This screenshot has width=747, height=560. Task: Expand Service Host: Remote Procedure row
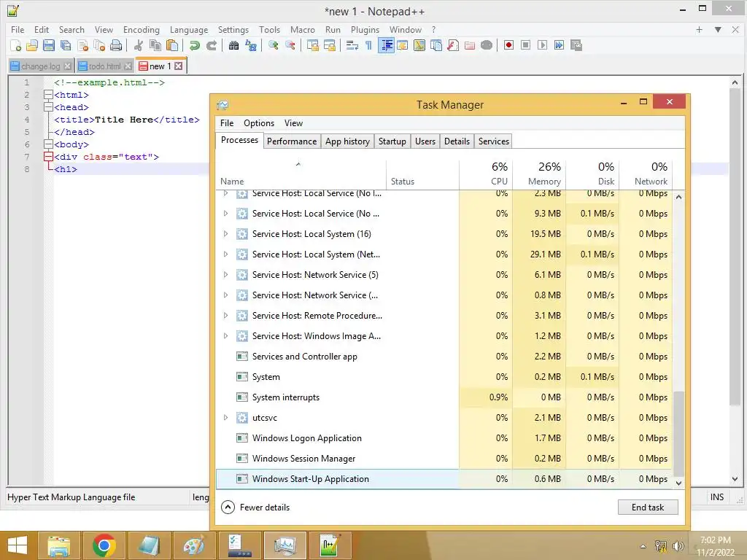[x=226, y=315]
